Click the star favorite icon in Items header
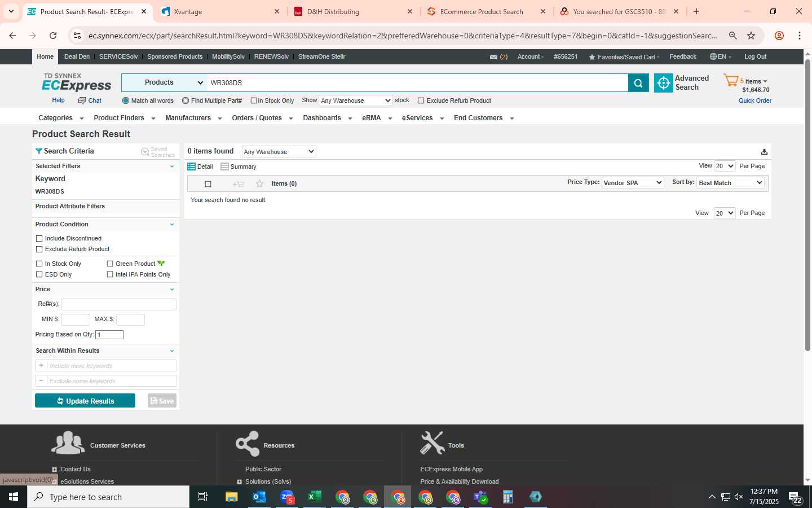 click(x=259, y=184)
